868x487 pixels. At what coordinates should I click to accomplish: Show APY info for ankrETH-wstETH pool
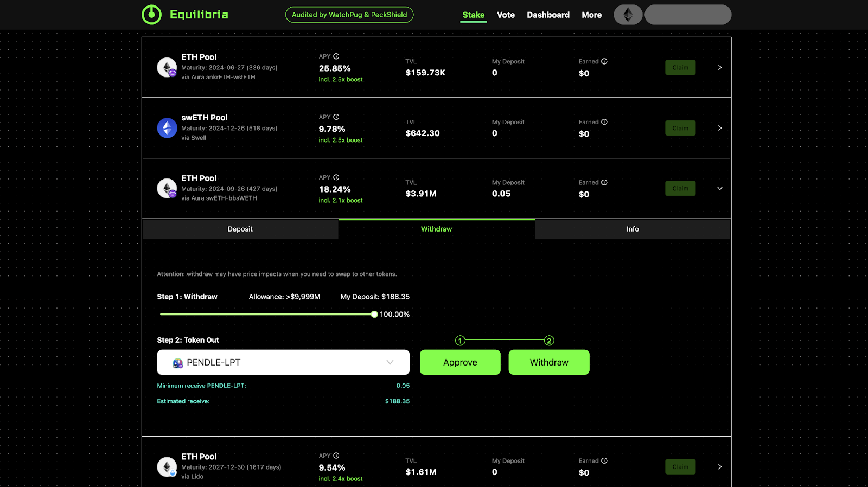tap(336, 56)
